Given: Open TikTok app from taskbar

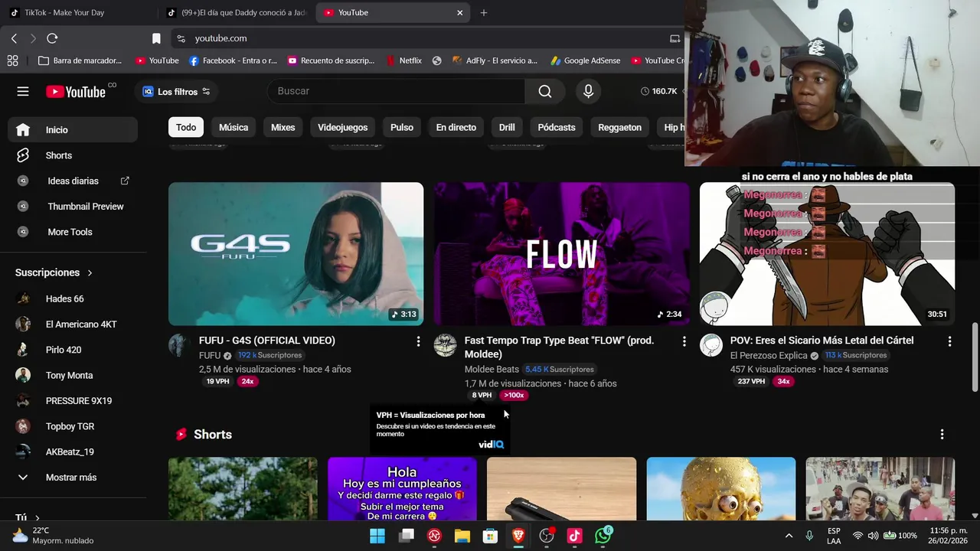Looking at the screenshot, I should [575, 536].
